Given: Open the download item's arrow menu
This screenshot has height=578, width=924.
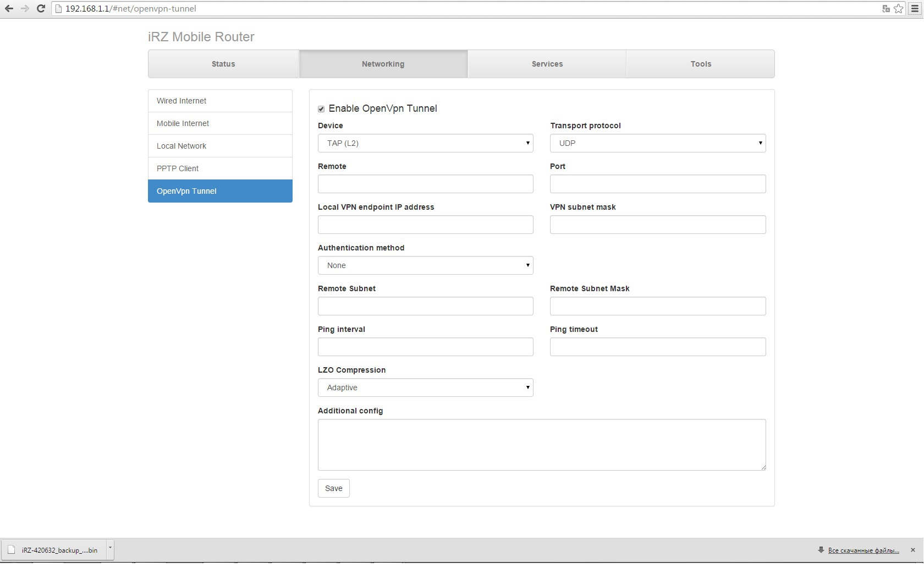Looking at the screenshot, I should tap(110, 549).
